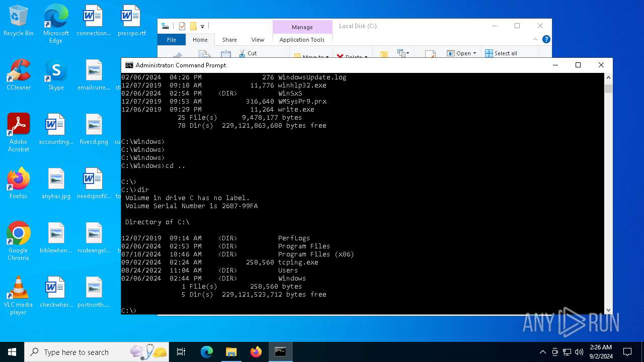Click 'Volume Serial Number is 26B7-99FA' line
The height and width of the screenshot is (362, 644).
[x=192, y=206]
